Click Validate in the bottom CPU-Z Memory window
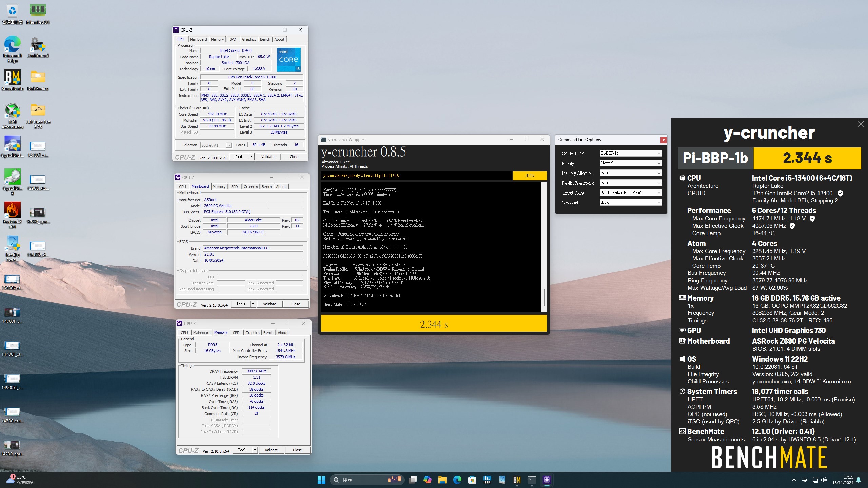Viewport: 868px width, 488px height. 271,450
